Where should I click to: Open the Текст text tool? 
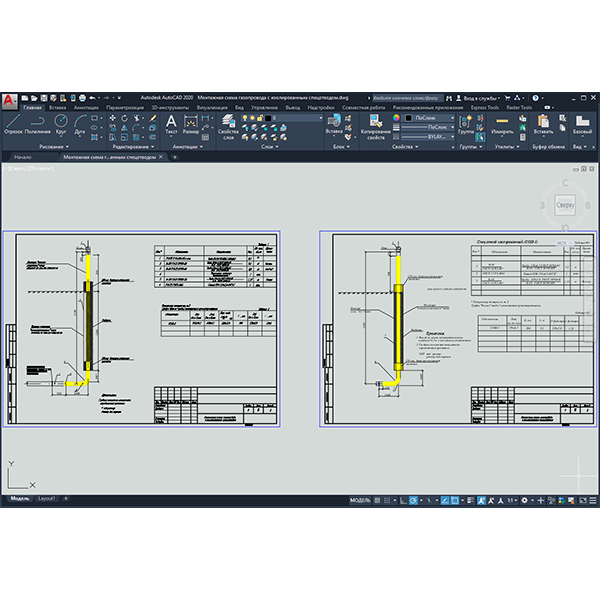[171, 124]
